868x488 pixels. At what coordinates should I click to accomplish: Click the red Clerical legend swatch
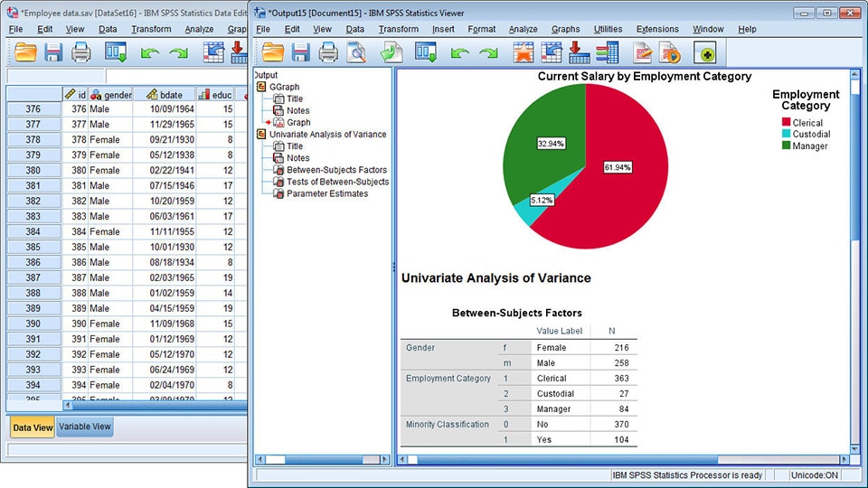point(786,123)
